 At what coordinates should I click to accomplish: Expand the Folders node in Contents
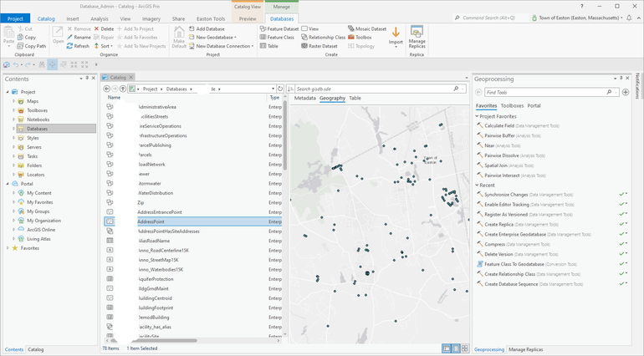click(13, 165)
